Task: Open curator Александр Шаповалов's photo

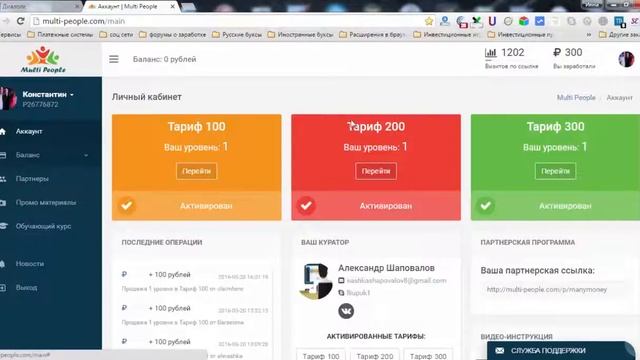Action: pyautogui.click(x=316, y=281)
